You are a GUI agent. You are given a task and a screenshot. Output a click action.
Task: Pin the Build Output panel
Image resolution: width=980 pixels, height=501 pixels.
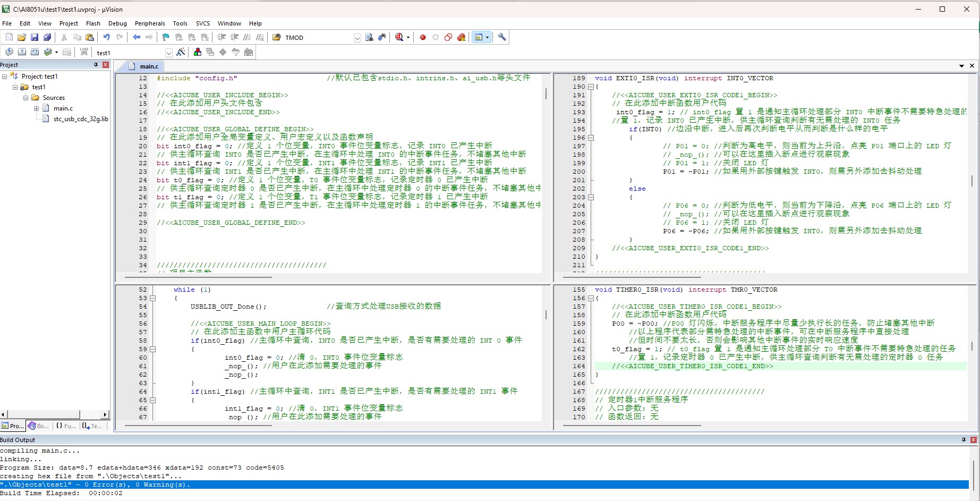point(964,440)
